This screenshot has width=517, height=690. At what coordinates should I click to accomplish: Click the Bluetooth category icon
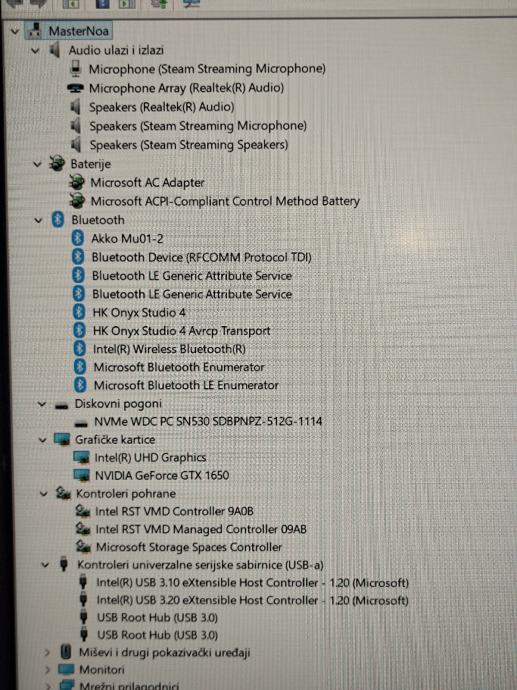tap(58, 220)
